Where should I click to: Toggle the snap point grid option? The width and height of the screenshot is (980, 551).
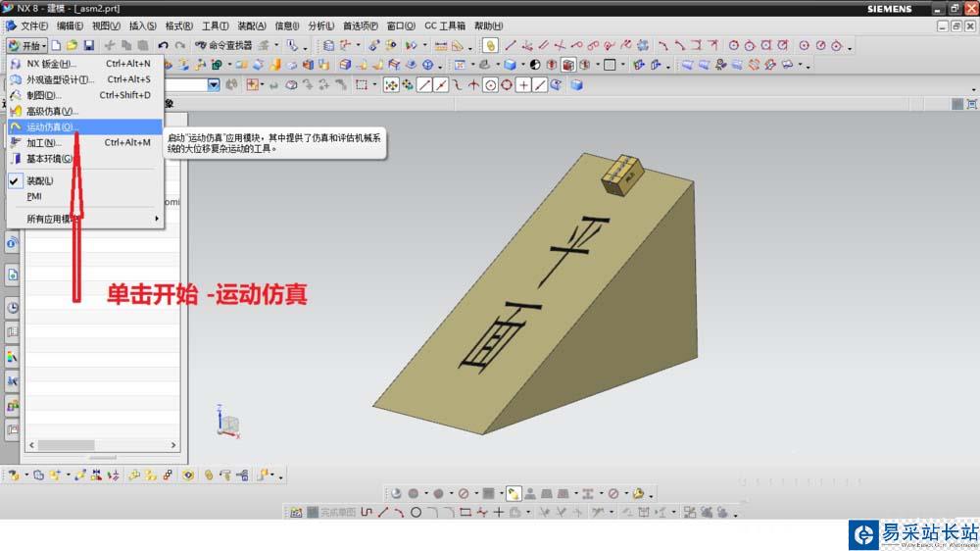(x=391, y=85)
